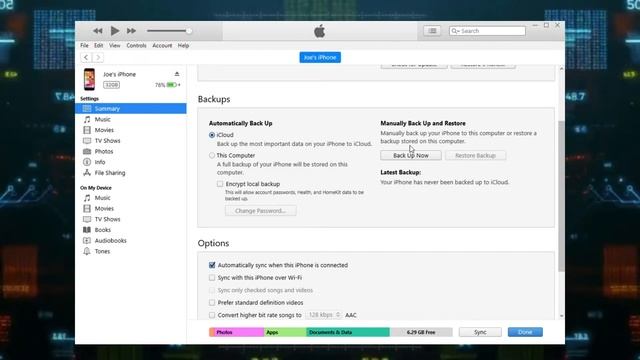The width and height of the screenshot is (640, 360).
Task: Click the scrollbar up arrow
Action: (561, 69)
